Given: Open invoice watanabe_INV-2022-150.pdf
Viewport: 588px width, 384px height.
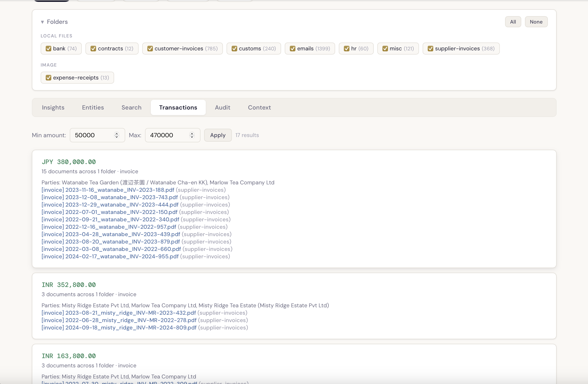Looking at the screenshot, I should tap(109, 212).
